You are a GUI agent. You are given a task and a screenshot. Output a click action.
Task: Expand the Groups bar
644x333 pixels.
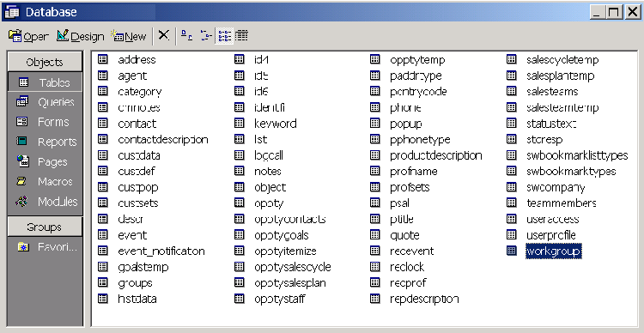[x=45, y=227]
